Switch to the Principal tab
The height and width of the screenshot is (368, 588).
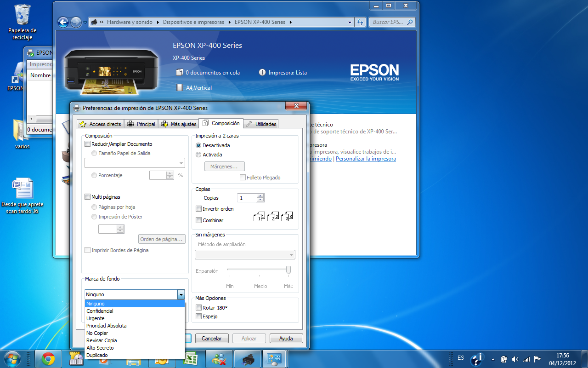tap(141, 124)
